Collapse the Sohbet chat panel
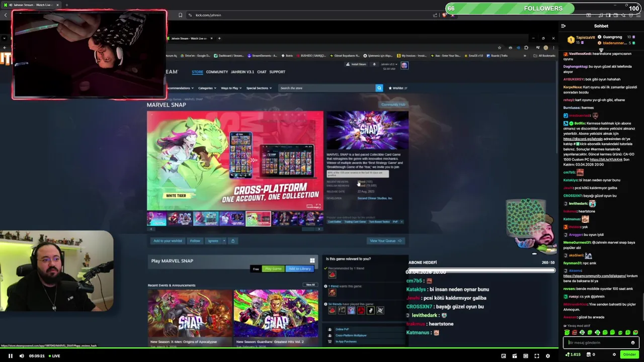Image resolution: width=644 pixels, height=362 pixels. click(563, 26)
